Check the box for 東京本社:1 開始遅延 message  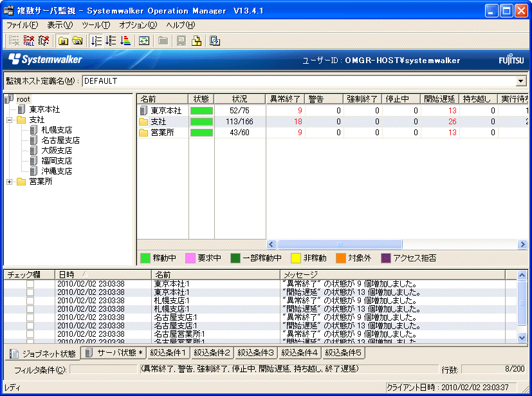[30, 292]
